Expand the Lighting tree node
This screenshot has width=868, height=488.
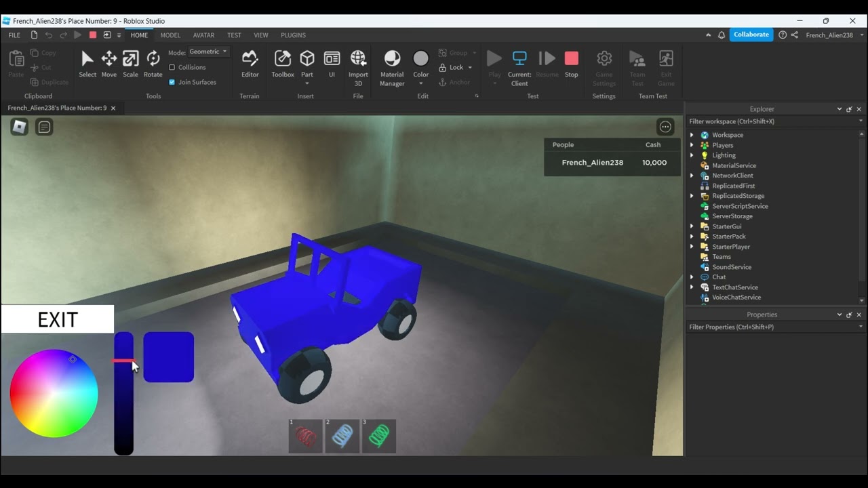pyautogui.click(x=692, y=155)
